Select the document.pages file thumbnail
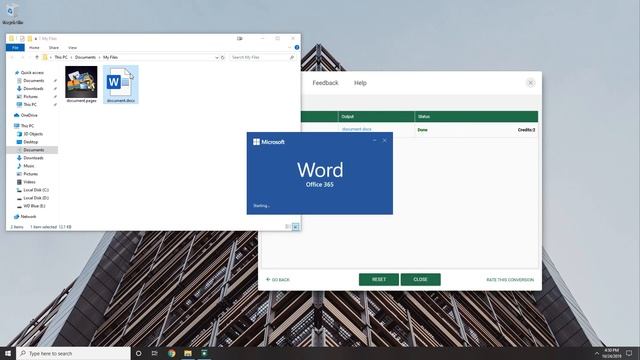Screen dimensions: 640x360 [81, 82]
